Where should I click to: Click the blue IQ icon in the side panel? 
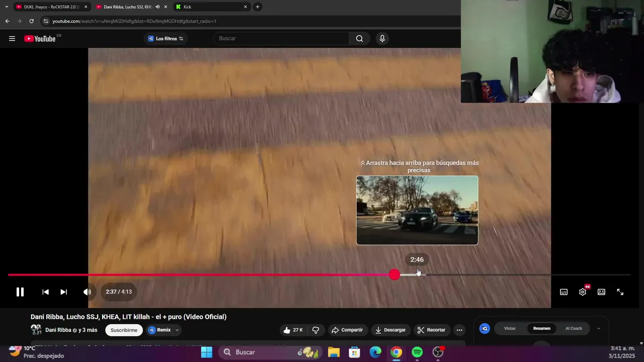485,328
